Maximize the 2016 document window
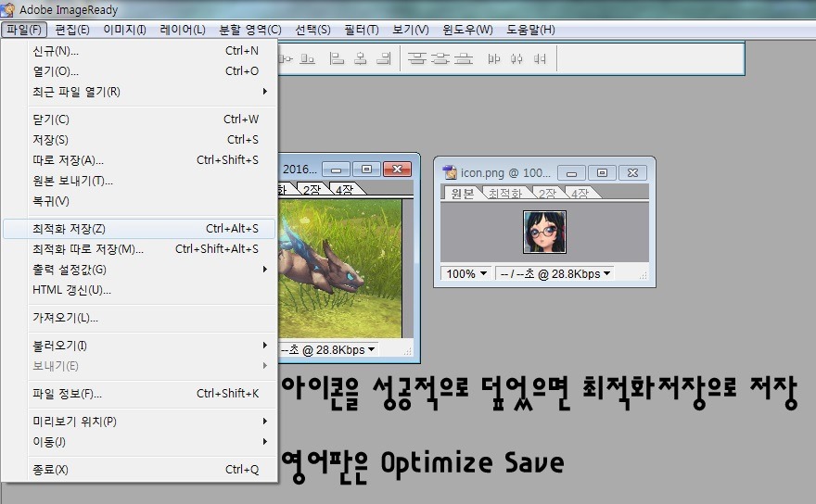The width and height of the screenshot is (816, 504). (366, 169)
